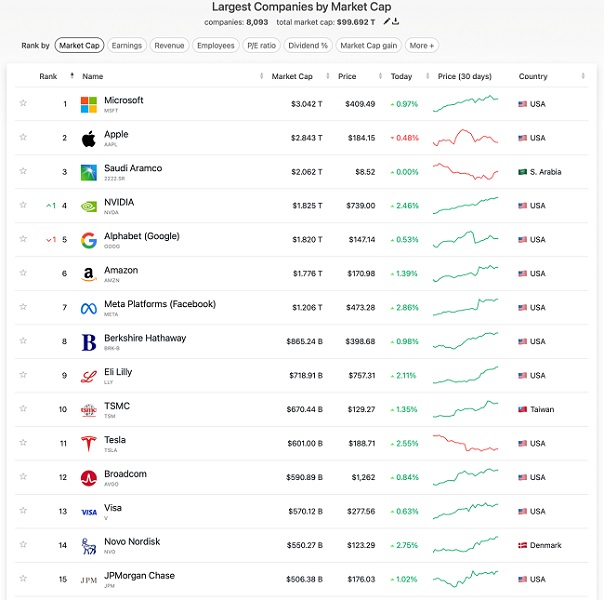Click the edit pencil icon beside total market cap
This screenshot has width=604, height=600.
coord(386,21)
